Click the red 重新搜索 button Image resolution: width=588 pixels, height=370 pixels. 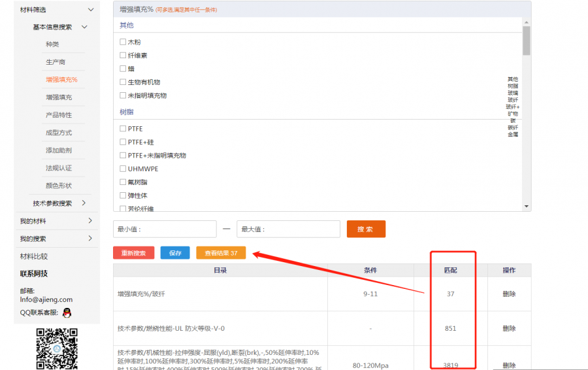point(133,253)
